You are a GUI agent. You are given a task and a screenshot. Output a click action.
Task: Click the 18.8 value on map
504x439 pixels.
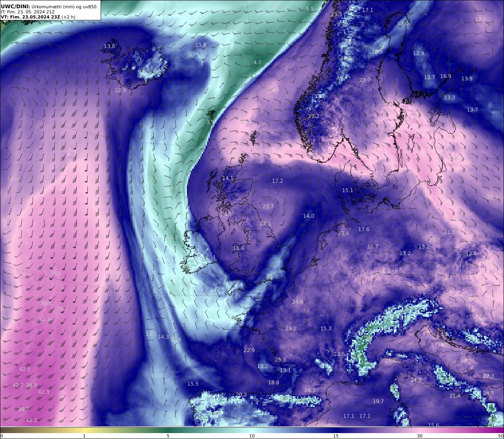[274, 383]
